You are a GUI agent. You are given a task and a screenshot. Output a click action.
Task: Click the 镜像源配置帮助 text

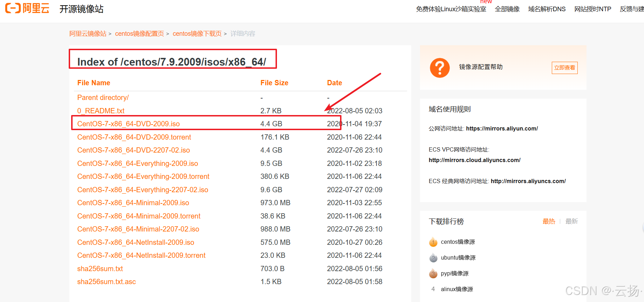click(481, 67)
